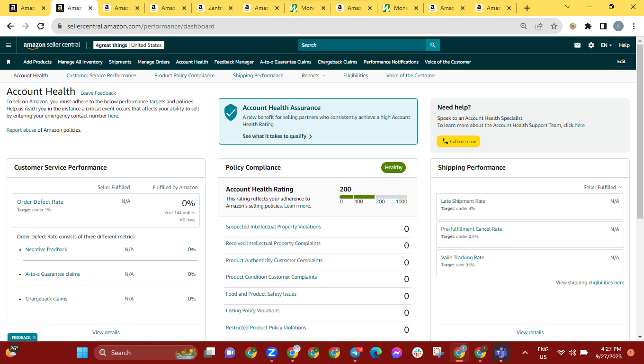The width and height of the screenshot is (644, 364).
Task: Open the Chrome three-dot menu
Action: [634, 26]
